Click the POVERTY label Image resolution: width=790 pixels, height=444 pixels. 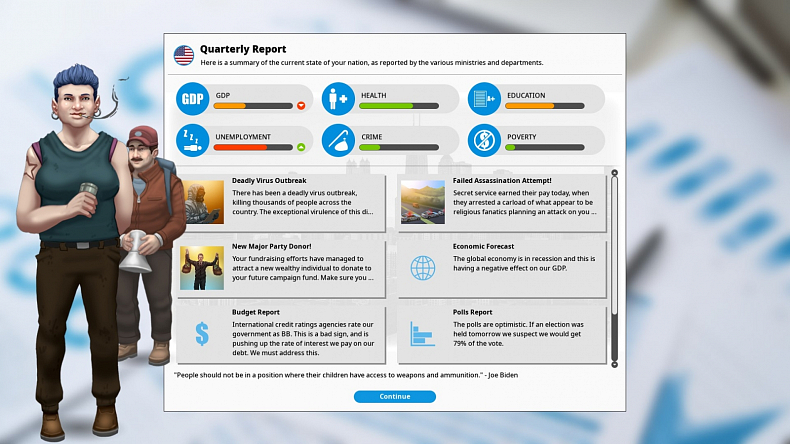pyautogui.click(x=521, y=137)
